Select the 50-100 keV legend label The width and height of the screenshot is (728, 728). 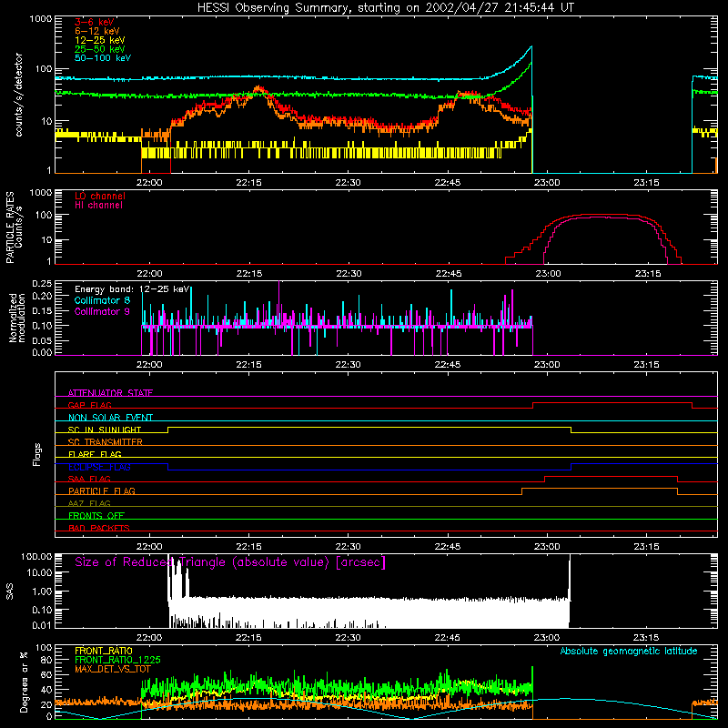103,58
